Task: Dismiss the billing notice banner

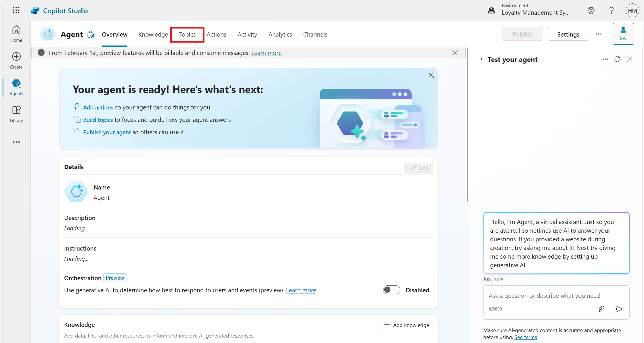Action: [455, 53]
